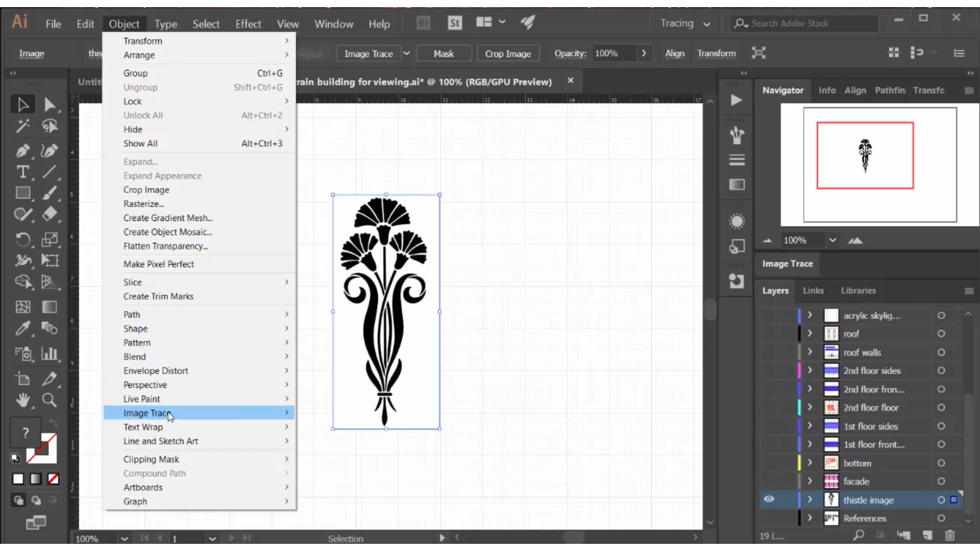Select the Selection tool
The width and height of the screenshot is (980, 551).
click(22, 104)
